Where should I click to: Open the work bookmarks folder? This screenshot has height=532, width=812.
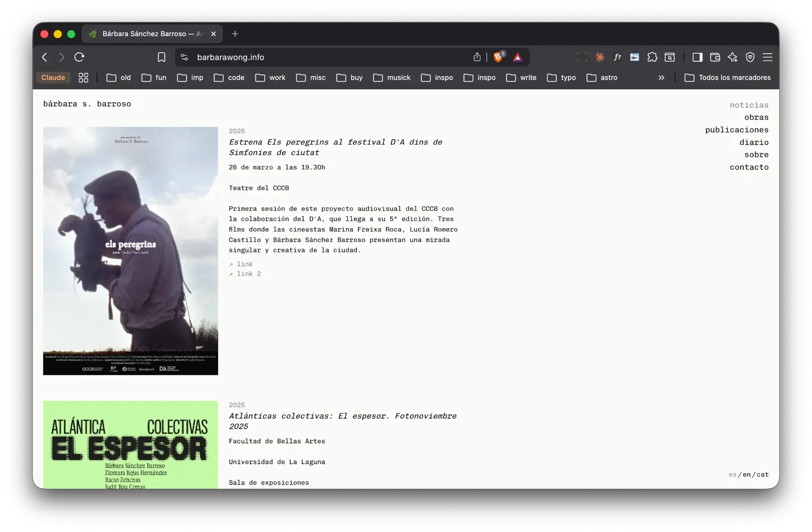point(270,78)
